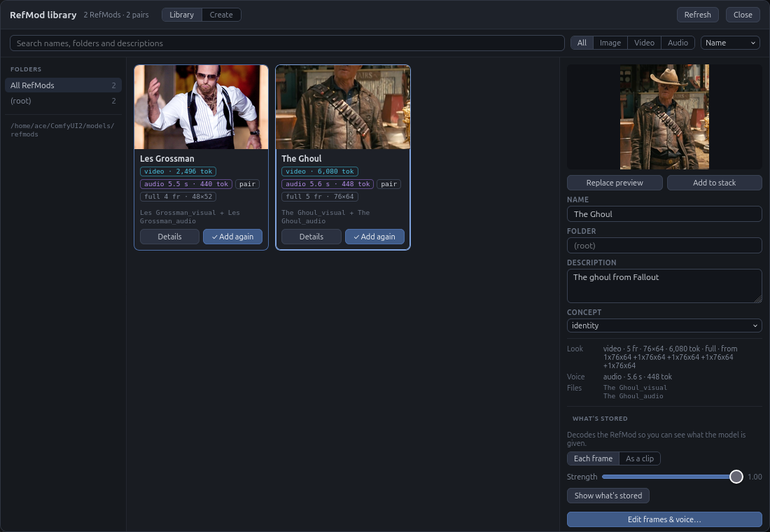Filter the library by Video
The width and height of the screenshot is (770, 532).
coord(644,43)
